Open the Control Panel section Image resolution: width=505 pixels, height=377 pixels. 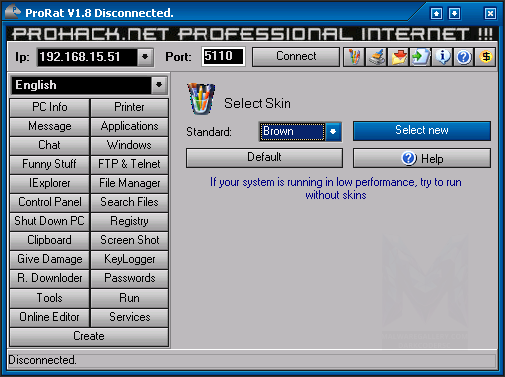pyautogui.click(x=50, y=202)
